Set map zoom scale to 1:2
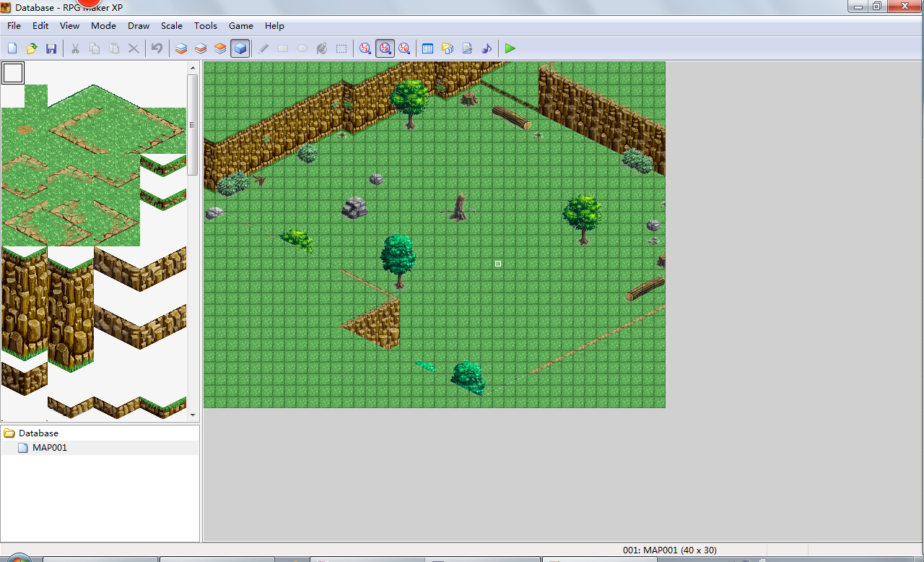This screenshot has height=562, width=924. tap(385, 48)
